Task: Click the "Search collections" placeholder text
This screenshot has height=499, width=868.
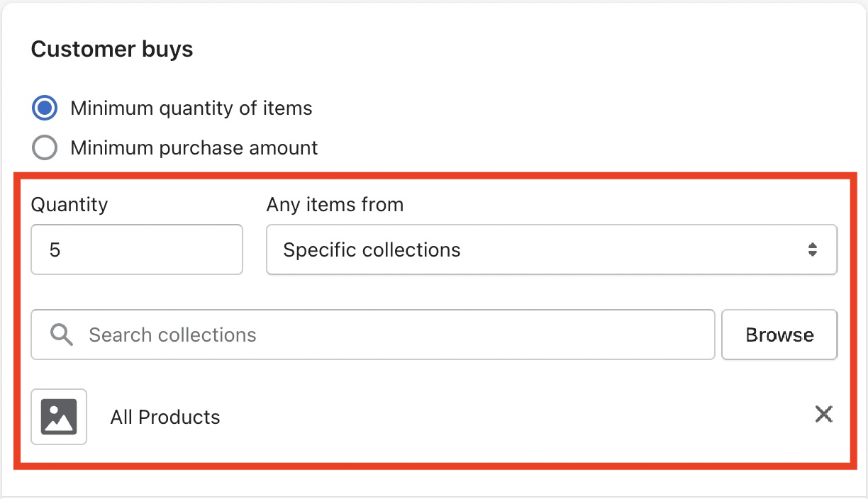Action: point(172,335)
